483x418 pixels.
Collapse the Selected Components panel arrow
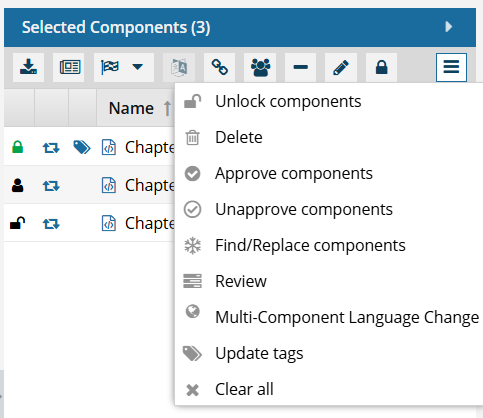[449, 27]
